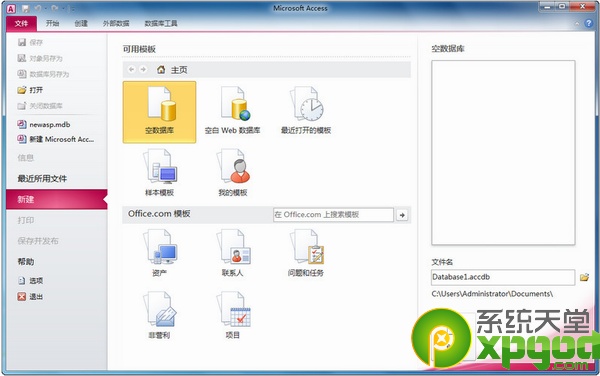
Task: Click the Office.com template search box
Action: 333,215
